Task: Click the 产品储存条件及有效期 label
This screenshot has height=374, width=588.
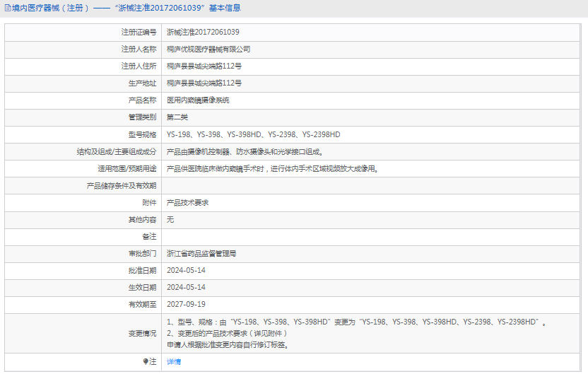Action: coord(122,186)
